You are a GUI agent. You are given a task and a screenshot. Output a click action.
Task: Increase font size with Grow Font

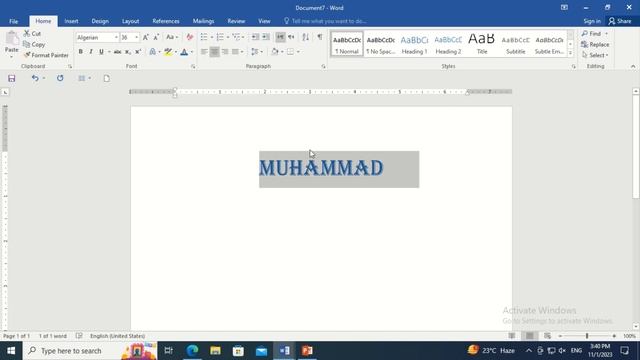[x=146, y=37]
